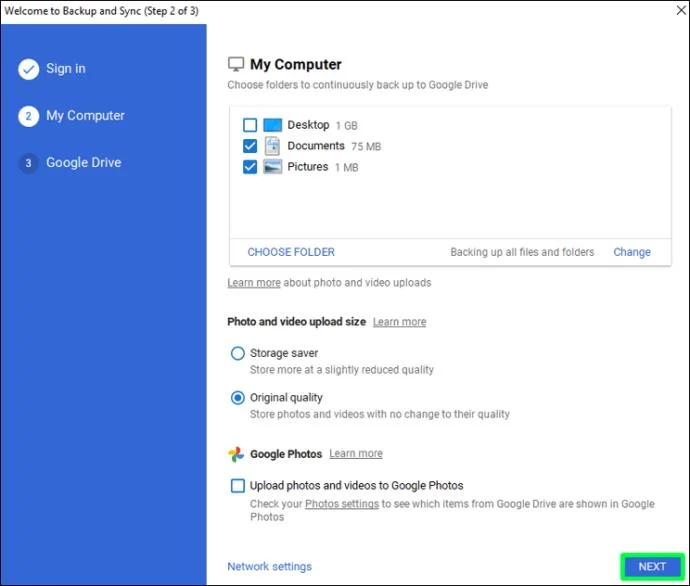The width and height of the screenshot is (690, 586).
Task: Click the My Computer monitor icon
Action: (235, 64)
